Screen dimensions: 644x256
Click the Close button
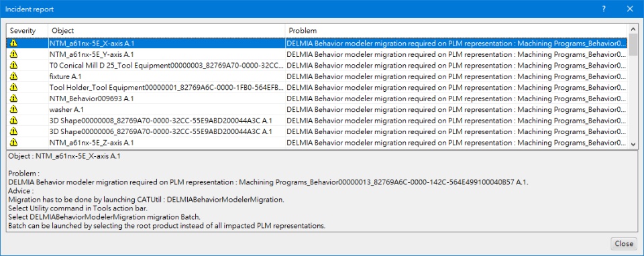click(624, 244)
